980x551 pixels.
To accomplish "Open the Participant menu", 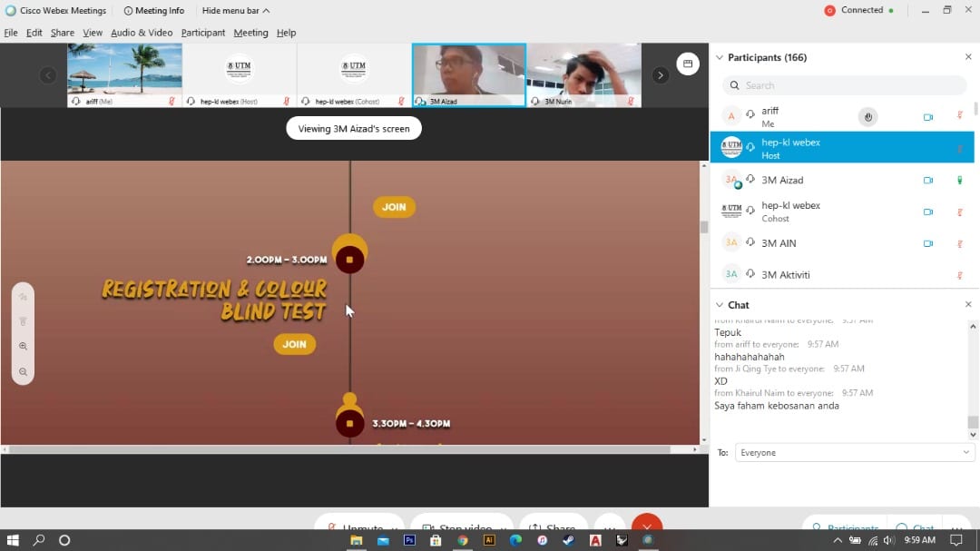I will (202, 33).
